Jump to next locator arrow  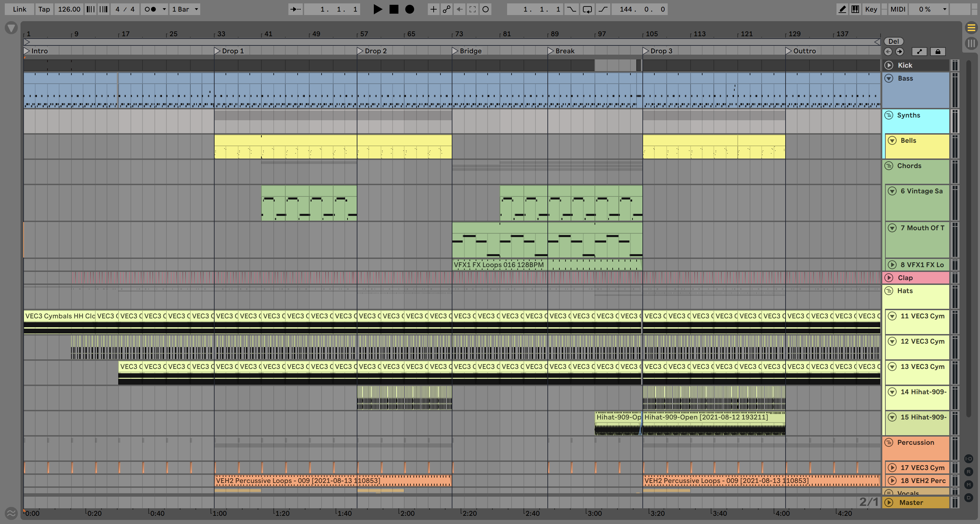point(900,51)
